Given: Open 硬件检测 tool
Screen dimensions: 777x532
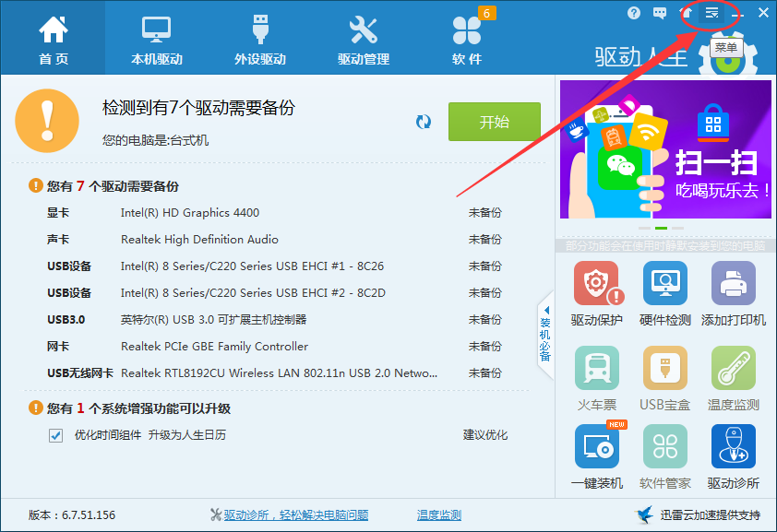Looking at the screenshot, I should [665, 293].
